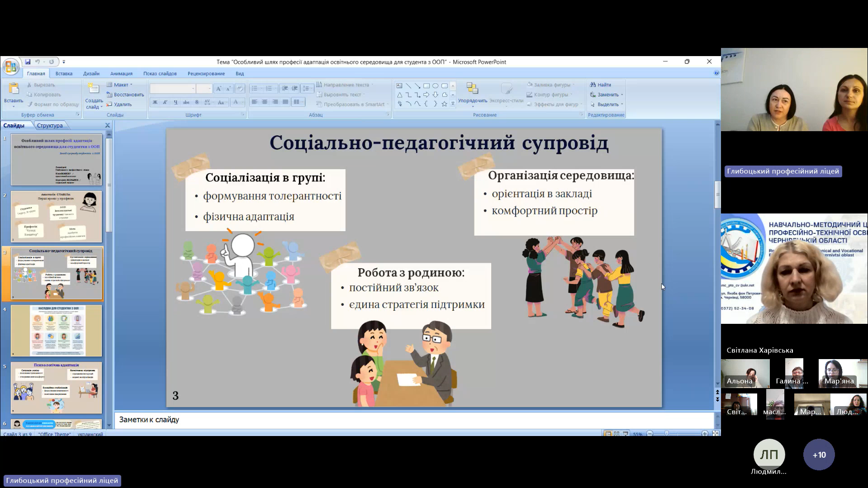
Task: Expand the Replace (Заменить) dropdown arrow
Action: pyautogui.click(x=622, y=95)
